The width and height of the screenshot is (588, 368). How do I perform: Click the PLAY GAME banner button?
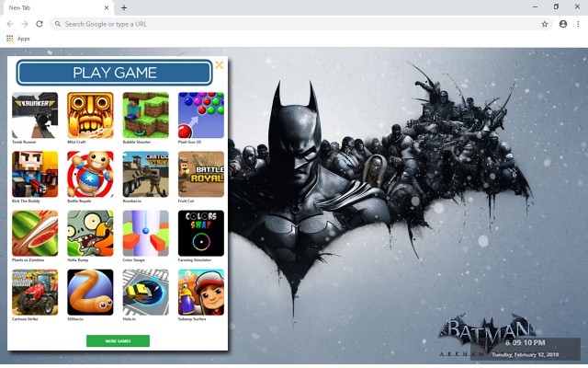point(114,73)
